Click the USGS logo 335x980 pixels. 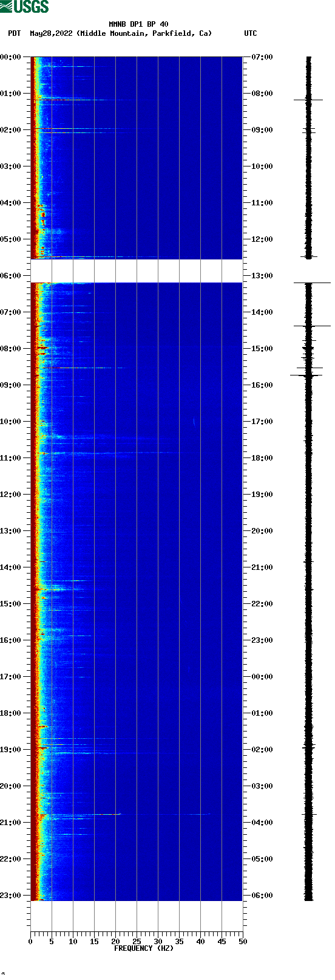pos(24,7)
